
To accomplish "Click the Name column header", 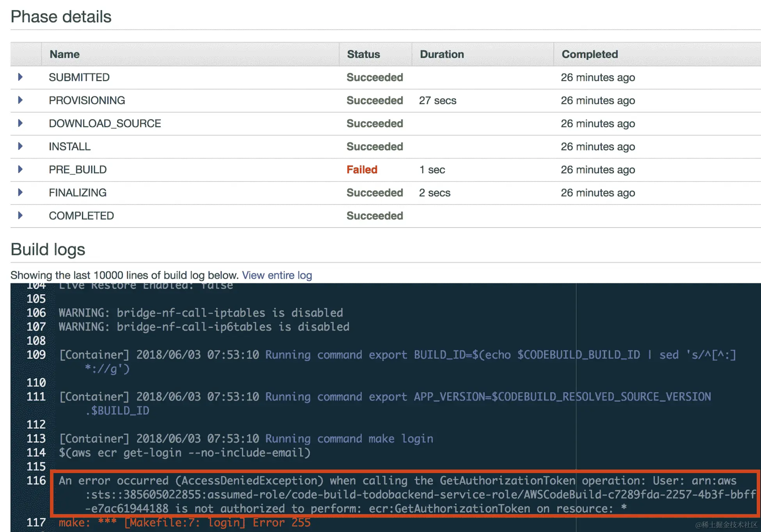I will pos(64,54).
